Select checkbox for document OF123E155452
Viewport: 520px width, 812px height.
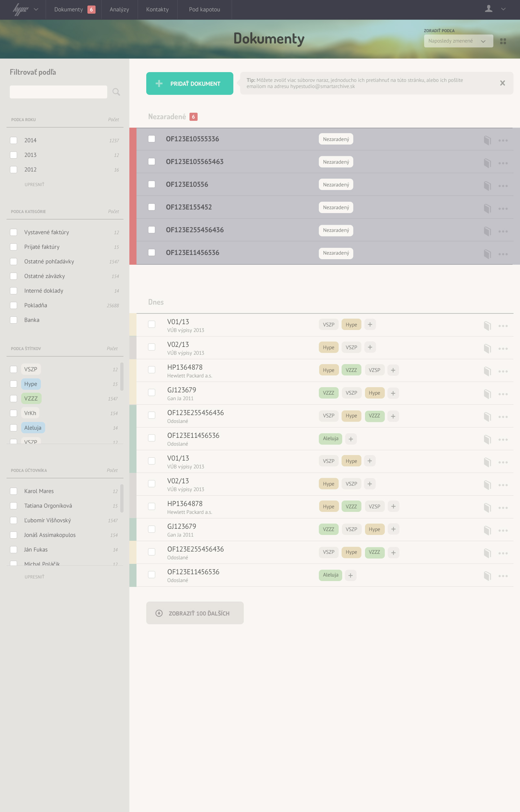point(151,207)
